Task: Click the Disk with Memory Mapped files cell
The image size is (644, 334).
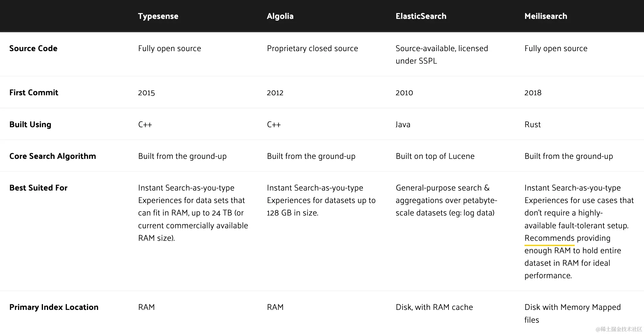Action: point(572,313)
